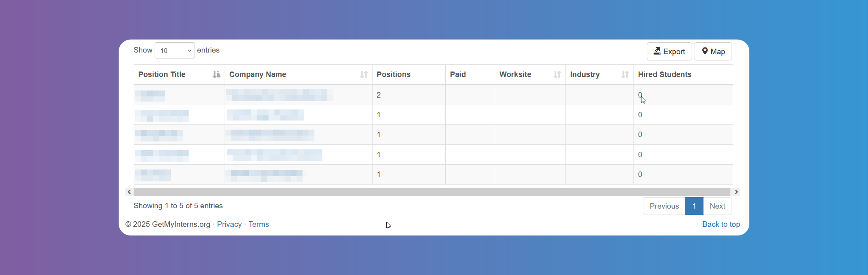This screenshot has width=868, height=275.
Task: Click the left scroll arrow
Action: point(129,192)
